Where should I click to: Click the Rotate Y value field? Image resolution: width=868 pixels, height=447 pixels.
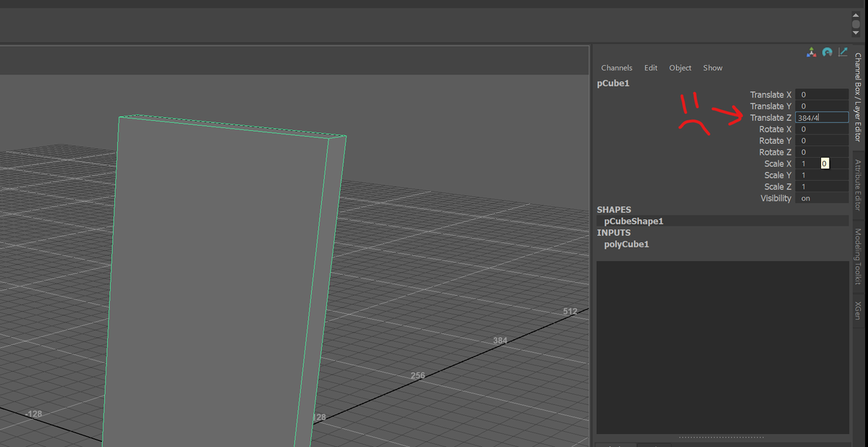point(822,141)
